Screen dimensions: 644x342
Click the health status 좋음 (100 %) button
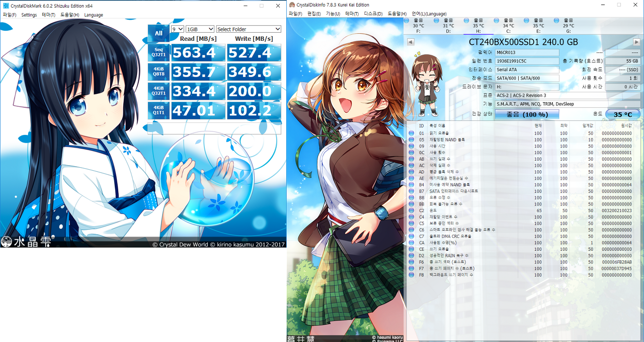pyautogui.click(x=527, y=114)
